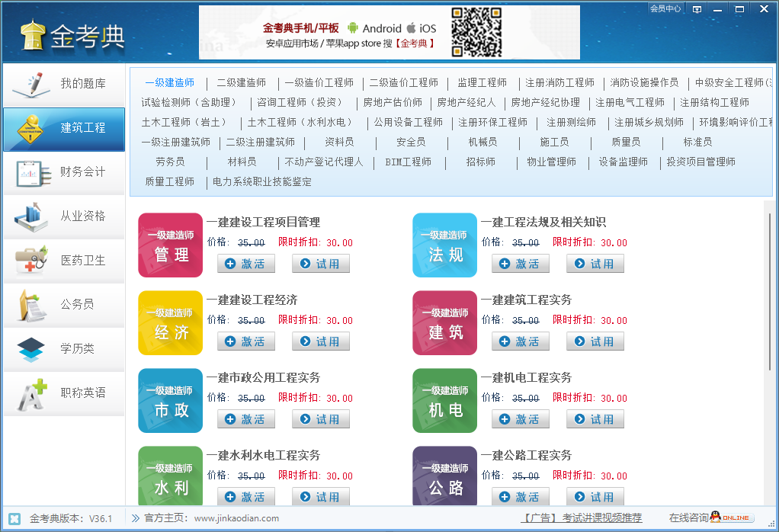The image size is (779, 532).
Task: Try 一建公路工程实务 with 试用
Action: tap(595, 497)
